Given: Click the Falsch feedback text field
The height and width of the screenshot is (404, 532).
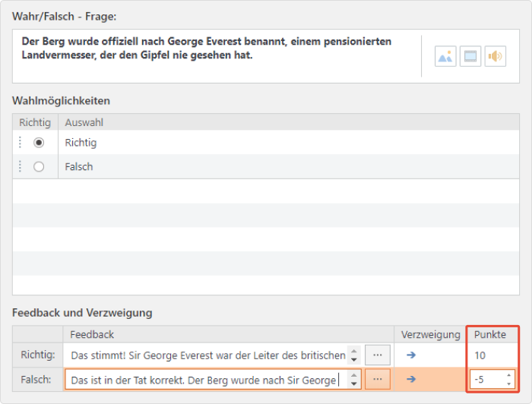Looking at the screenshot, I should click(x=207, y=379).
